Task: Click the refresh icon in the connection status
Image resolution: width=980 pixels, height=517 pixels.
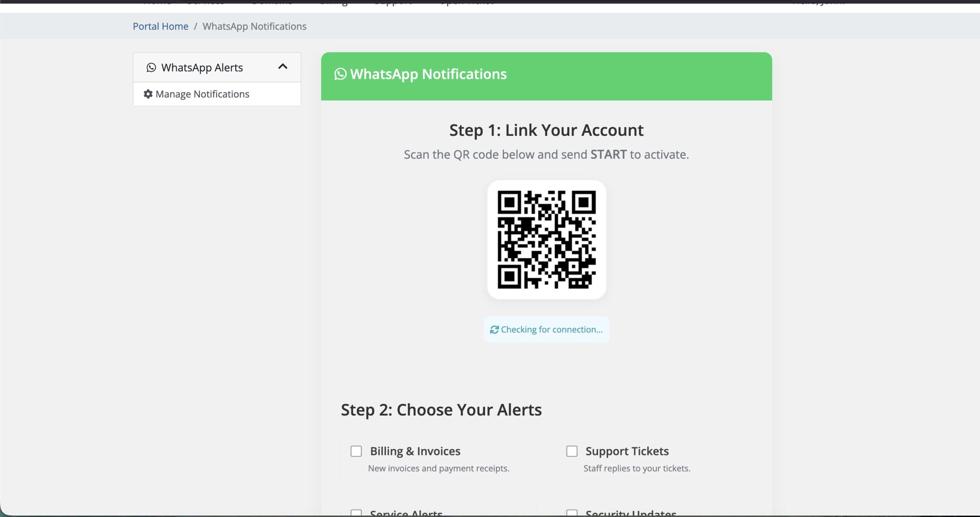Action: (494, 329)
